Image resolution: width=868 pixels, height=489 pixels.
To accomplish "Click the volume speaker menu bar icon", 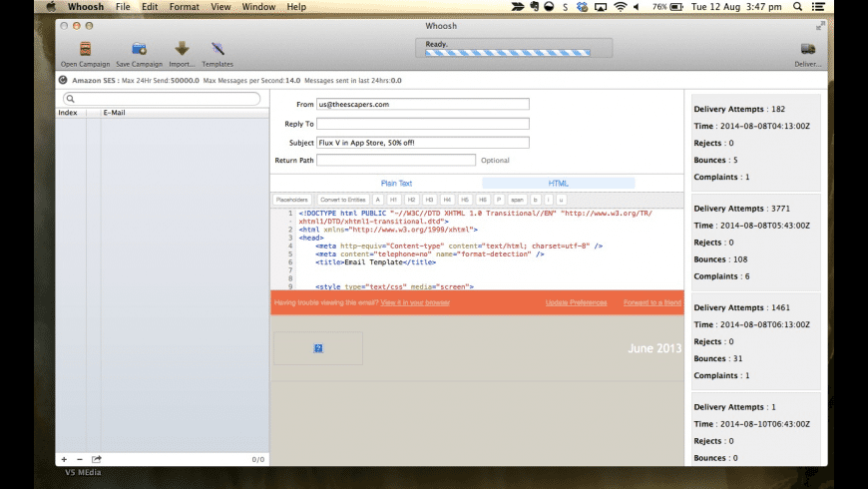I will pyautogui.click(x=637, y=7).
